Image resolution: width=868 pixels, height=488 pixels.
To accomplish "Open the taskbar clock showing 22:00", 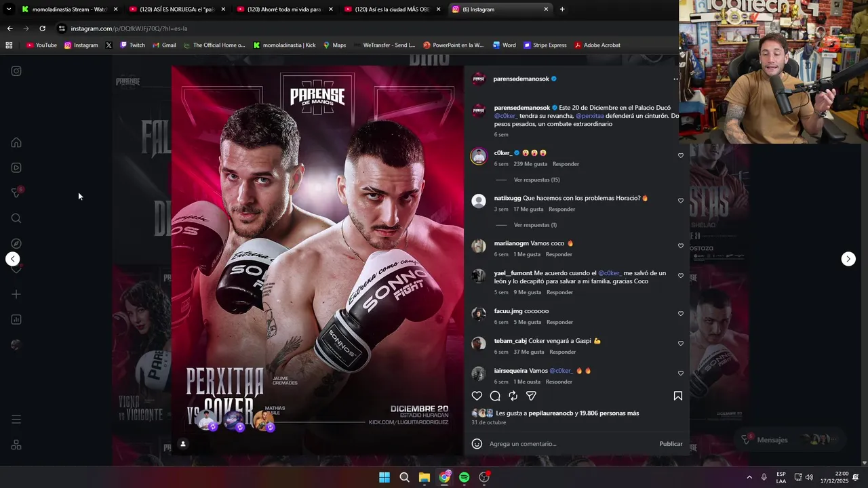I will pos(833,477).
